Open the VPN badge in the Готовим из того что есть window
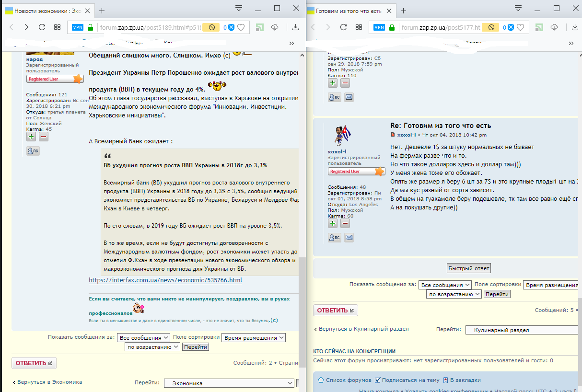This screenshot has height=392, width=582. click(379, 27)
